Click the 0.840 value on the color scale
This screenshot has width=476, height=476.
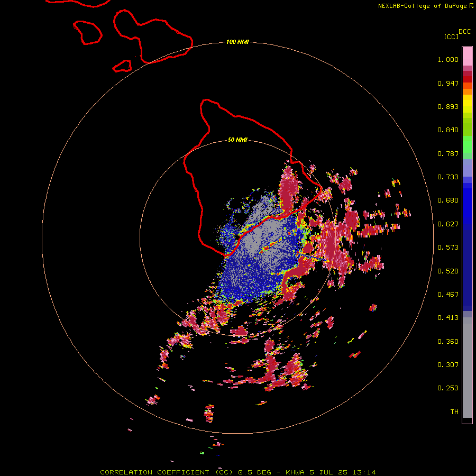coord(448,130)
